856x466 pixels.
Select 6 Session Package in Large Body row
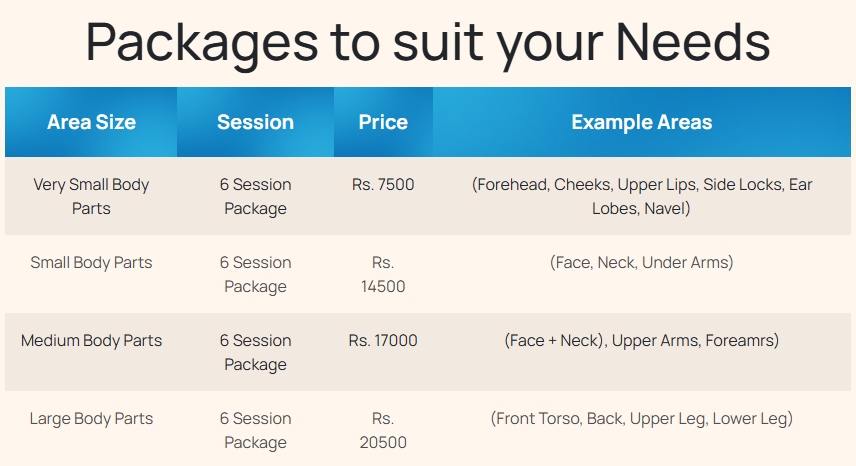(x=255, y=430)
